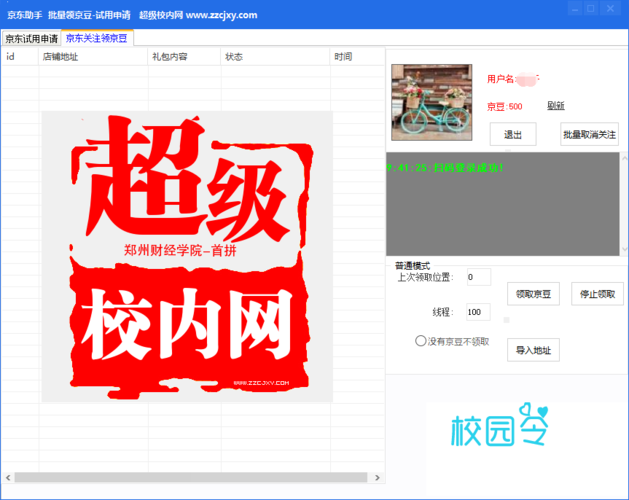The width and height of the screenshot is (629, 500).
Task: Minimize the 京东助手 window
Action: point(575,8)
